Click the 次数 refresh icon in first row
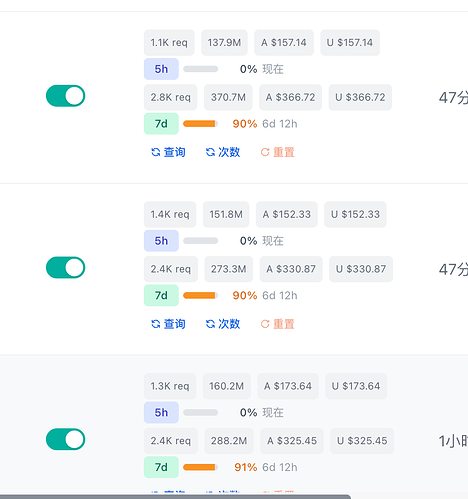The height and width of the screenshot is (499, 468). click(210, 152)
